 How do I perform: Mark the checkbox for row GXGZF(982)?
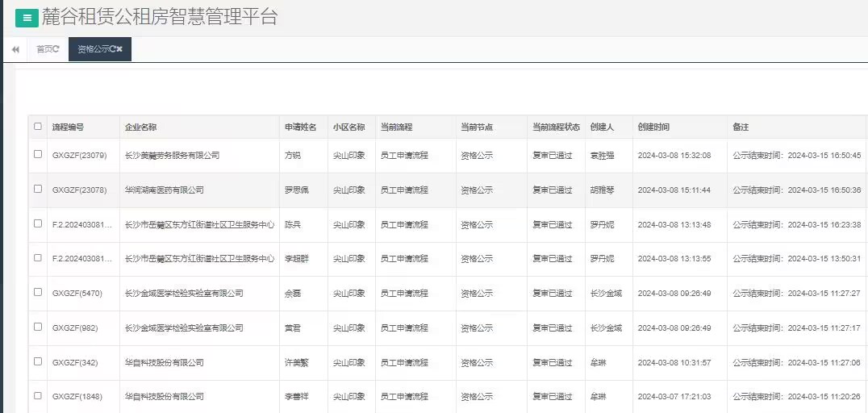point(38,327)
